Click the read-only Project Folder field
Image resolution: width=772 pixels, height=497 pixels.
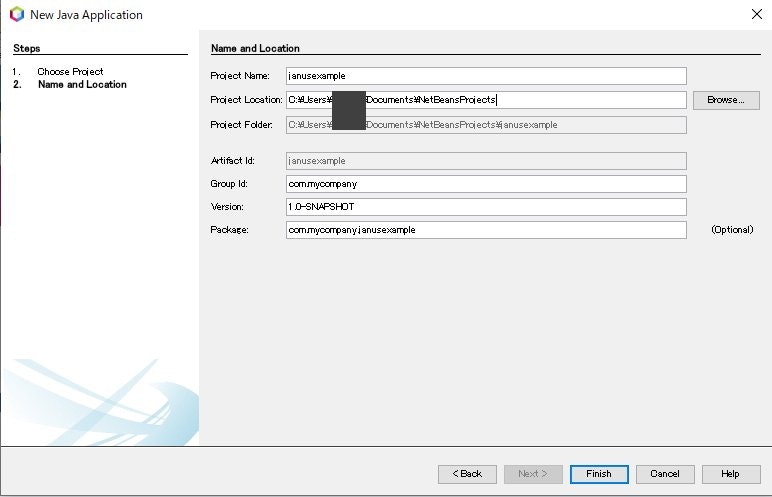click(486, 125)
